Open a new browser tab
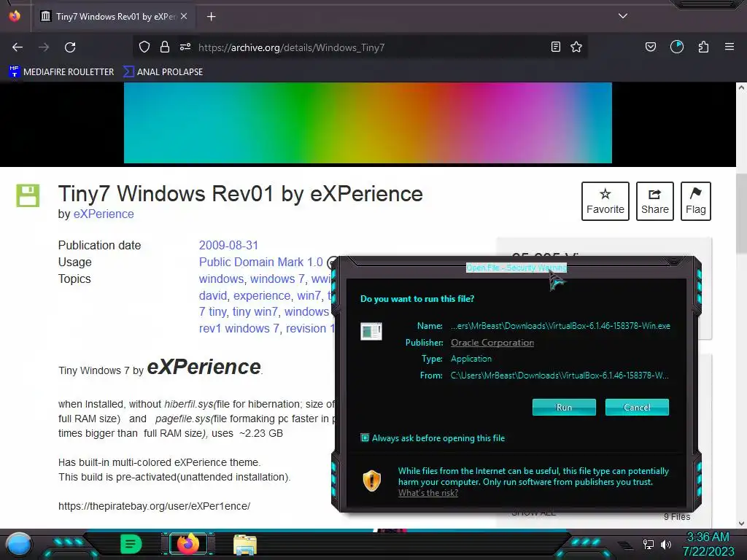Screen dimensions: 747x560 (x=211, y=17)
